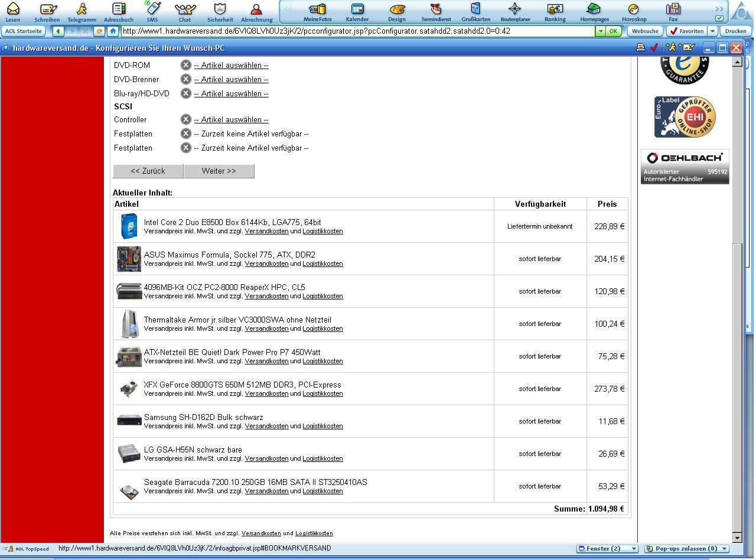
Task: Click the print icon in the title bar
Action: tap(640, 48)
